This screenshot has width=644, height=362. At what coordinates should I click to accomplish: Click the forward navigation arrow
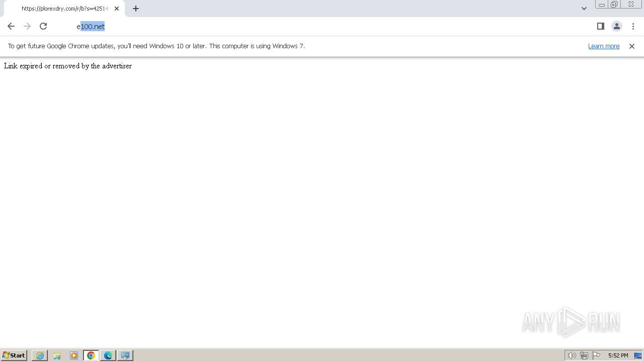pos(27,26)
